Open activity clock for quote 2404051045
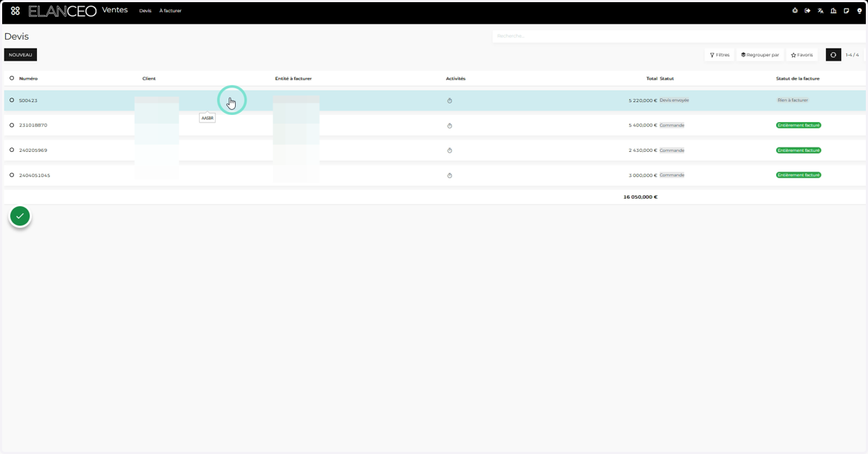The image size is (868, 454). tap(449, 176)
